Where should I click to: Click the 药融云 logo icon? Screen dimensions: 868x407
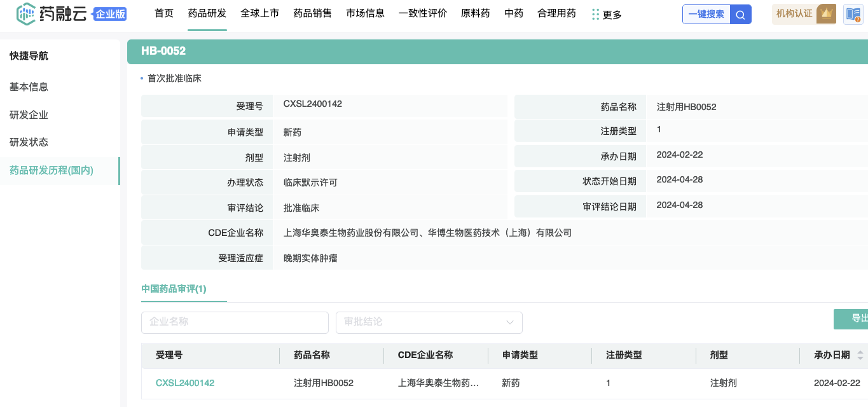(26, 14)
